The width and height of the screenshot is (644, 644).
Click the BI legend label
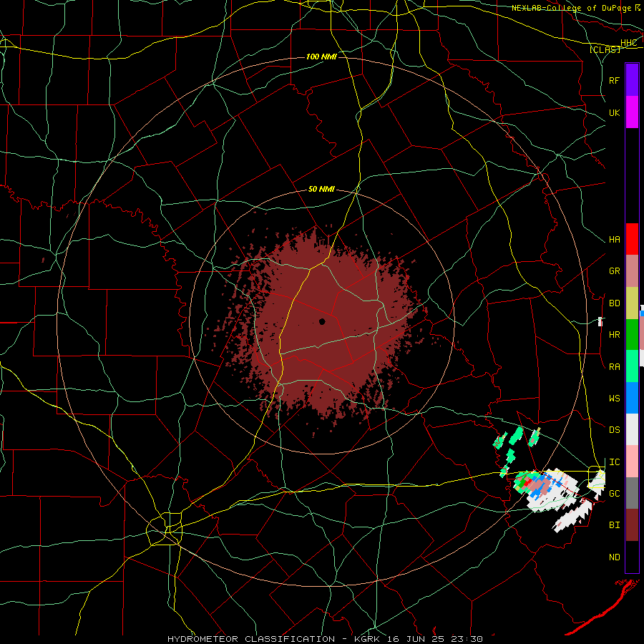click(x=615, y=525)
